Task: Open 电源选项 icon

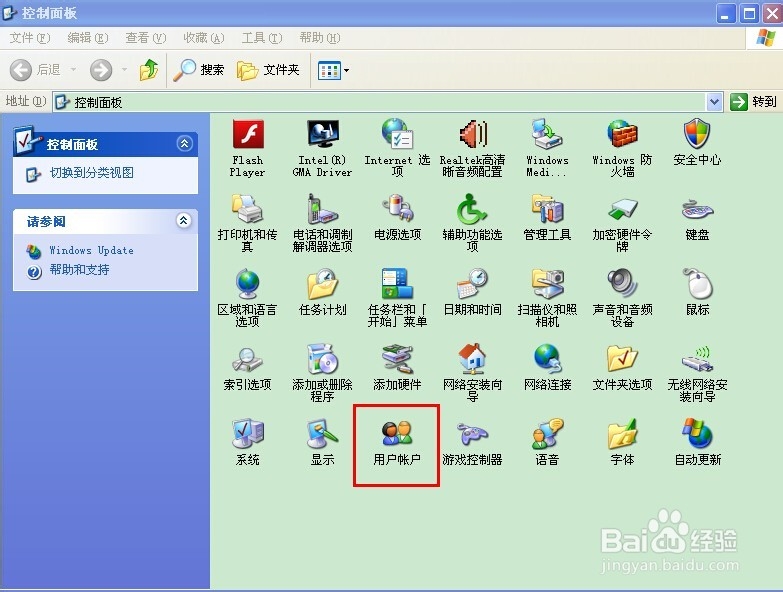Action: (397, 218)
